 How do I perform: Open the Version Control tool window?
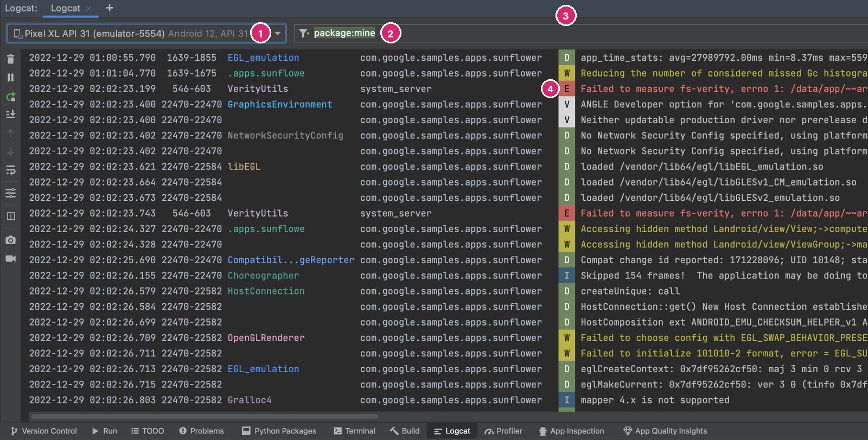click(44, 431)
